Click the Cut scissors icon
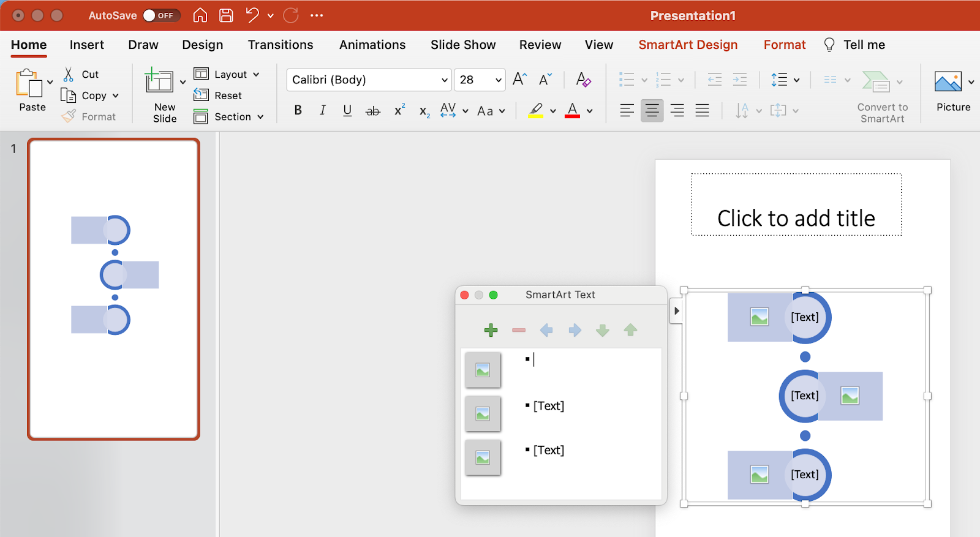The height and width of the screenshot is (537, 980). [x=69, y=74]
